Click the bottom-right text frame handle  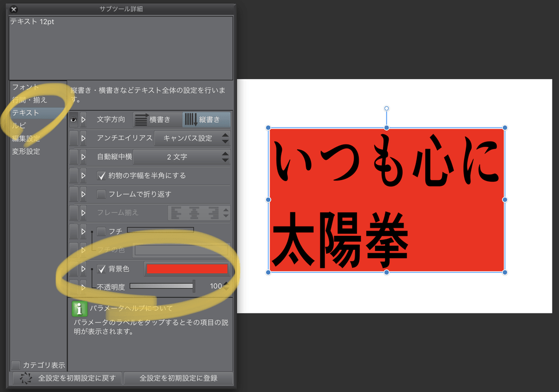click(505, 273)
